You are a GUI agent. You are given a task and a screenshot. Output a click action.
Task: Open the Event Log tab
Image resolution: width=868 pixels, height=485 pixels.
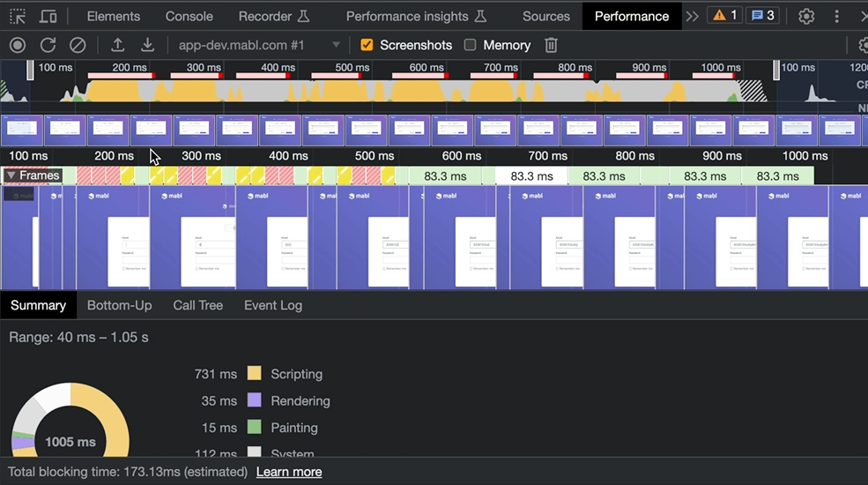pos(273,305)
